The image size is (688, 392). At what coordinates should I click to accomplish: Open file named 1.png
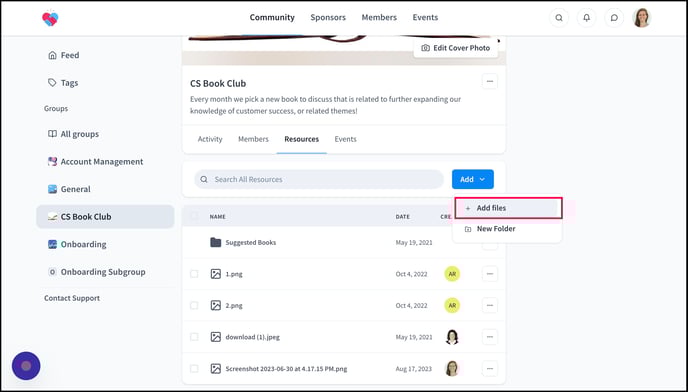234,274
